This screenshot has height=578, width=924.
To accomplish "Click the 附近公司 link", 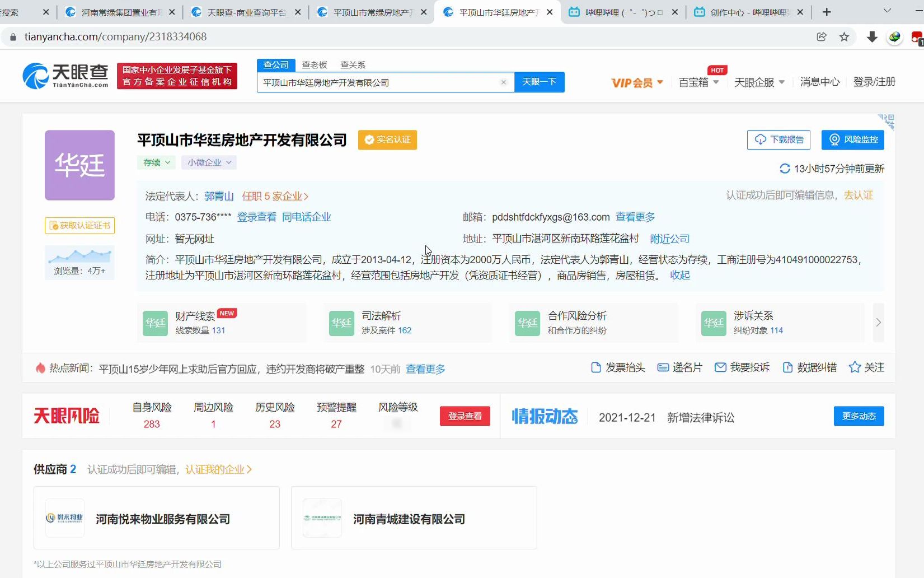I will [x=669, y=239].
